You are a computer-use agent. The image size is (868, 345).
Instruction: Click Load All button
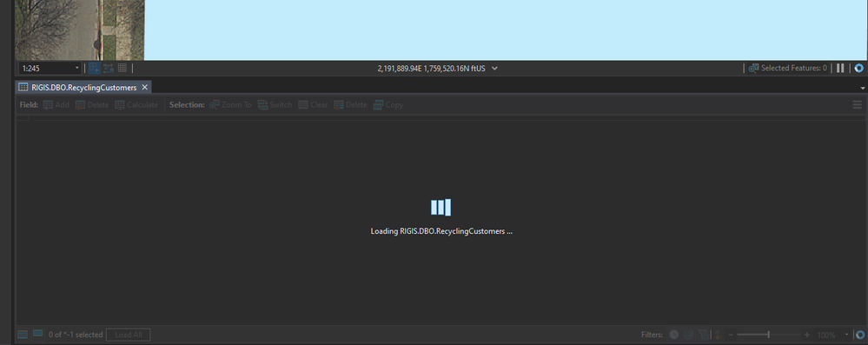pos(128,335)
